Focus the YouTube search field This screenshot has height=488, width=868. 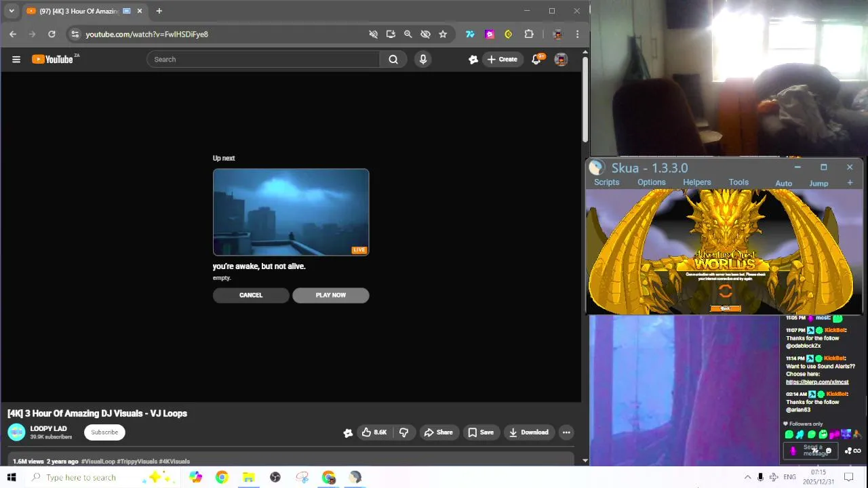(x=263, y=59)
